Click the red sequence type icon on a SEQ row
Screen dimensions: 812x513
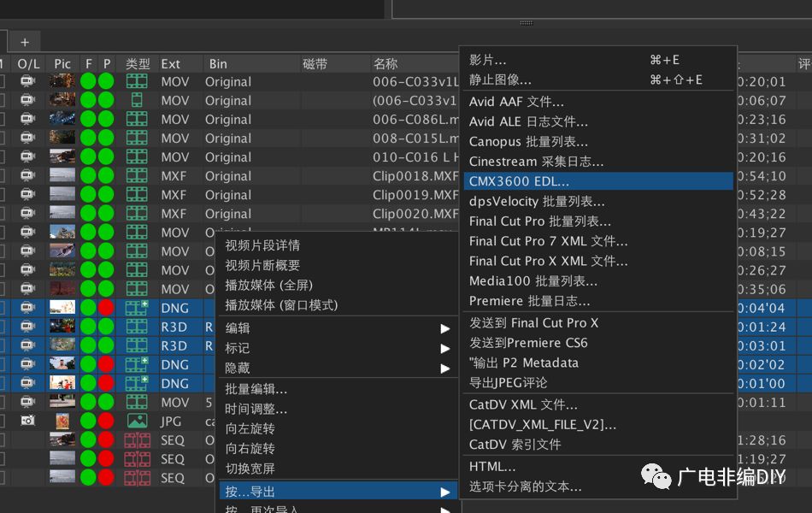pos(137,440)
